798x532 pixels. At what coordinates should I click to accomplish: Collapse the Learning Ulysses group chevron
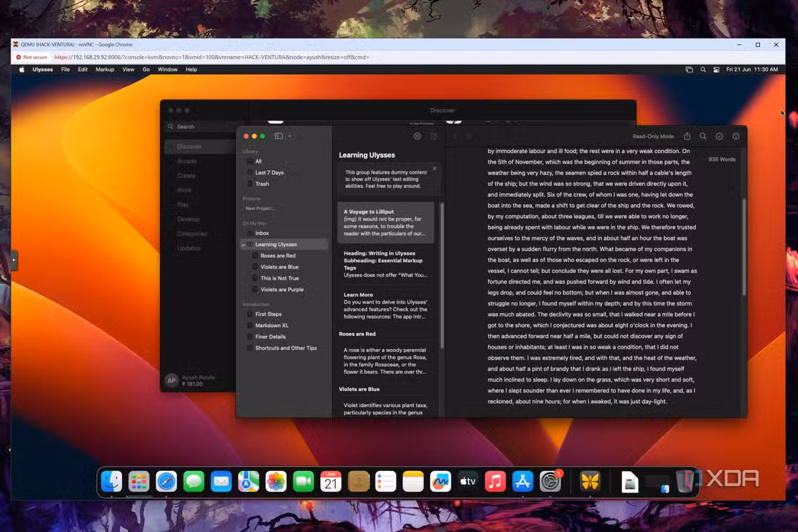pos(243,245)
